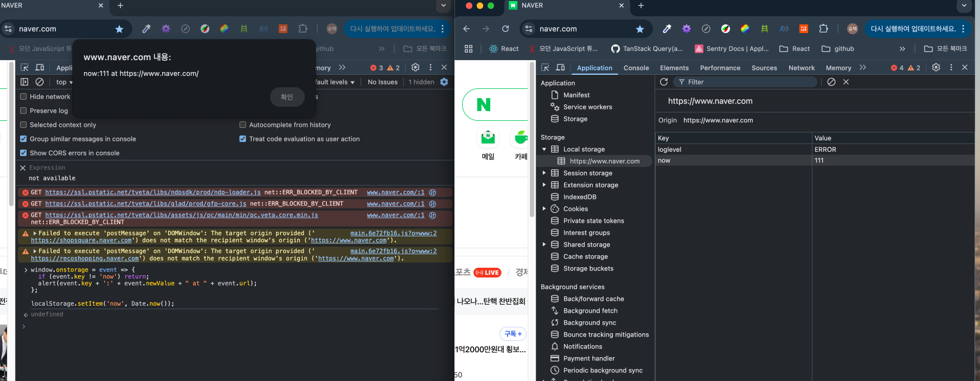Click the 확인 button in alert dialog
980x381 pixels.
287,97
